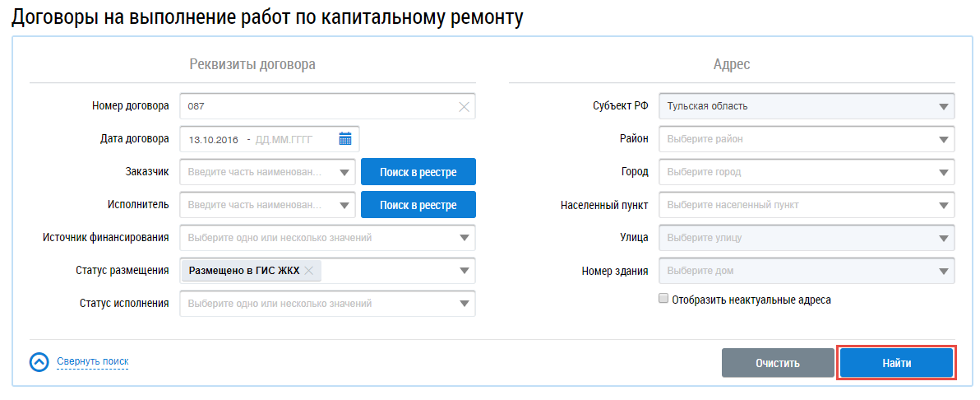The height and width of the screenshot is (400, 980).
Task: Expand 'Источник финансирования' dropdown
Action: pos(465,238)
